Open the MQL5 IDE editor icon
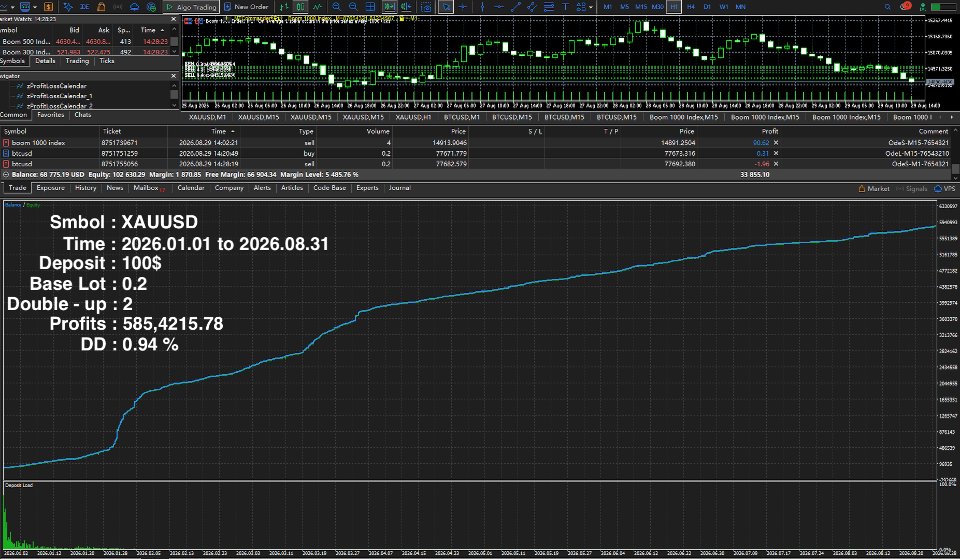This screenshot has height=559, width=960. coord(84,7)
